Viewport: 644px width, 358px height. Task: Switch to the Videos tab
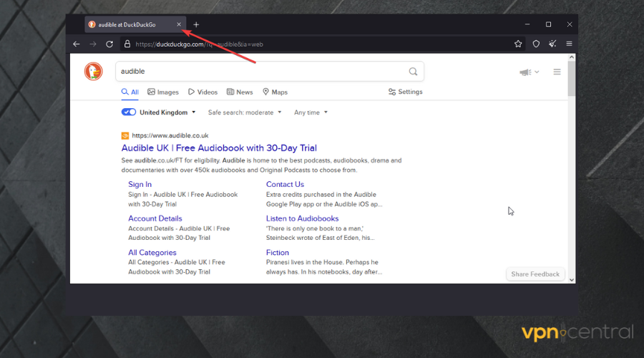tap(203, 92)
